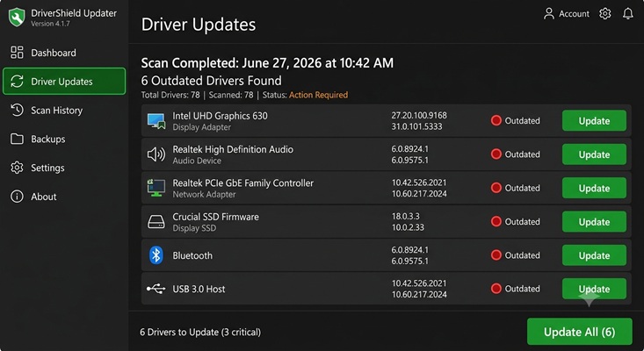This screenshot has height=351, width=644.
Task: Open notifications bell icon
Action: click(628, 13)
